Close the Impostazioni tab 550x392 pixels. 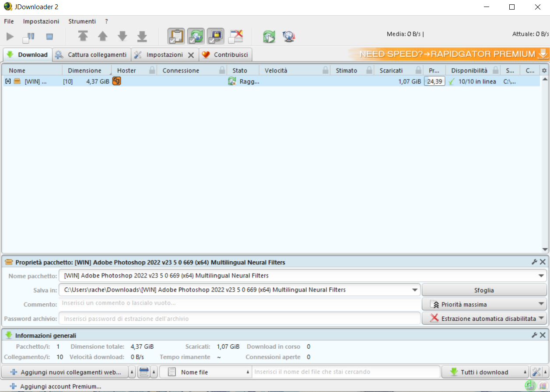click(x=191, y=55)
